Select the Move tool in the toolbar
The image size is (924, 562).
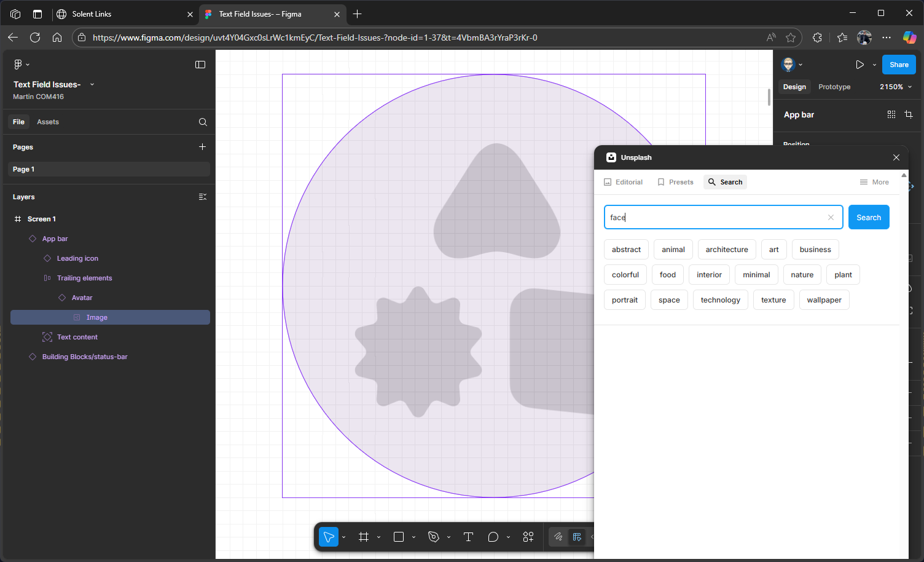click(329, 537)
